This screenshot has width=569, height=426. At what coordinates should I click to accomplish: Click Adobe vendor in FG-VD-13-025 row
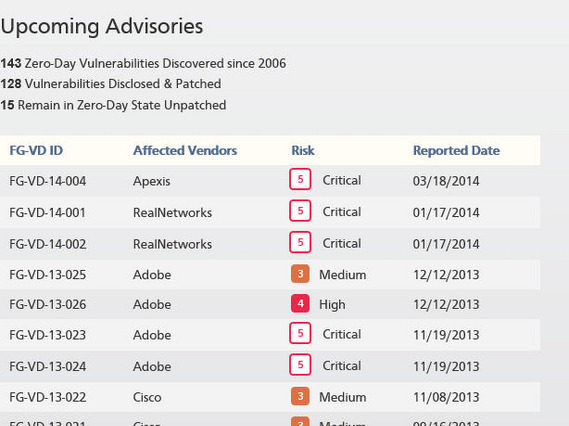tap(152, 275)
